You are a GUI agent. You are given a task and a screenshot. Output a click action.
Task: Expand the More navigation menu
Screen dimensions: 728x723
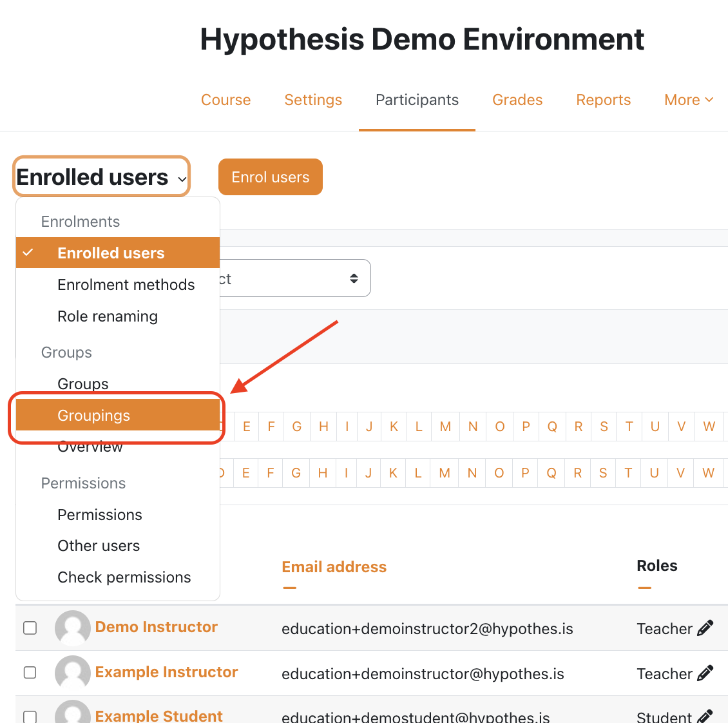point(688,100)
